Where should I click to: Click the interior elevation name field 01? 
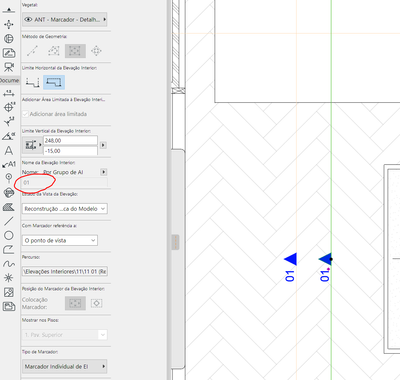pos(65,183)
